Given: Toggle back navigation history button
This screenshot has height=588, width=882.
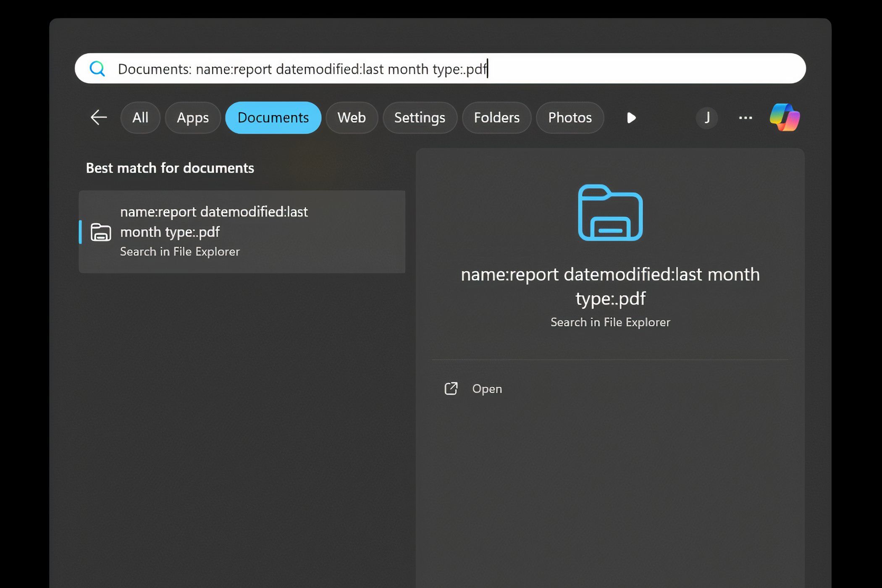Looking at the screenshot, I should [98, 118].
